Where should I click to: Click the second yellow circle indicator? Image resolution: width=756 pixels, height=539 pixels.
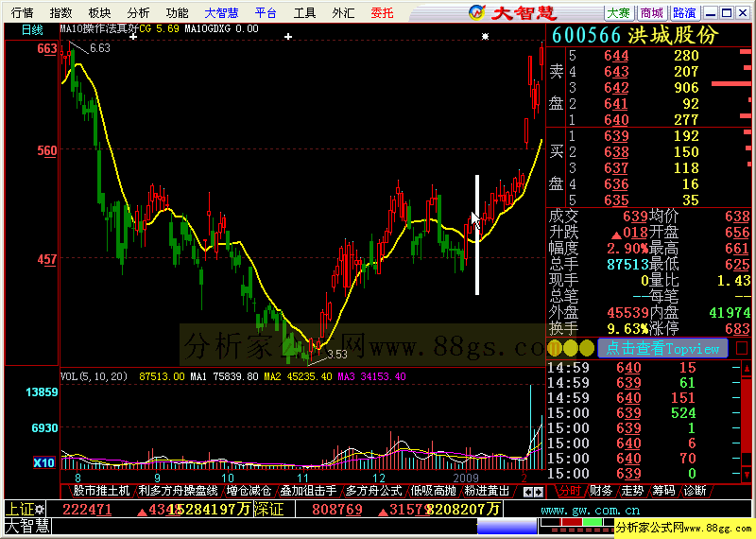click(x=571, y=347)
